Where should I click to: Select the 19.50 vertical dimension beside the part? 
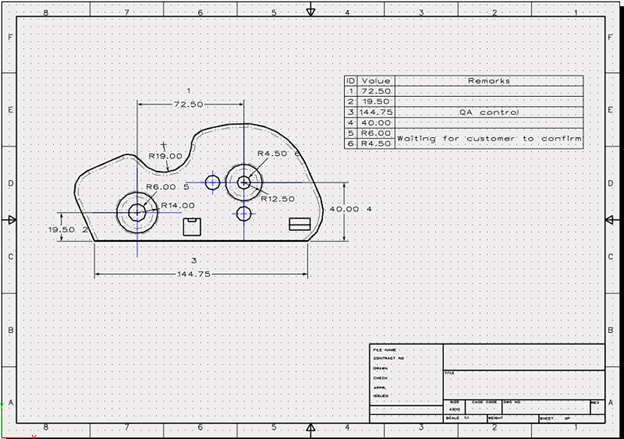click(62, 230)
